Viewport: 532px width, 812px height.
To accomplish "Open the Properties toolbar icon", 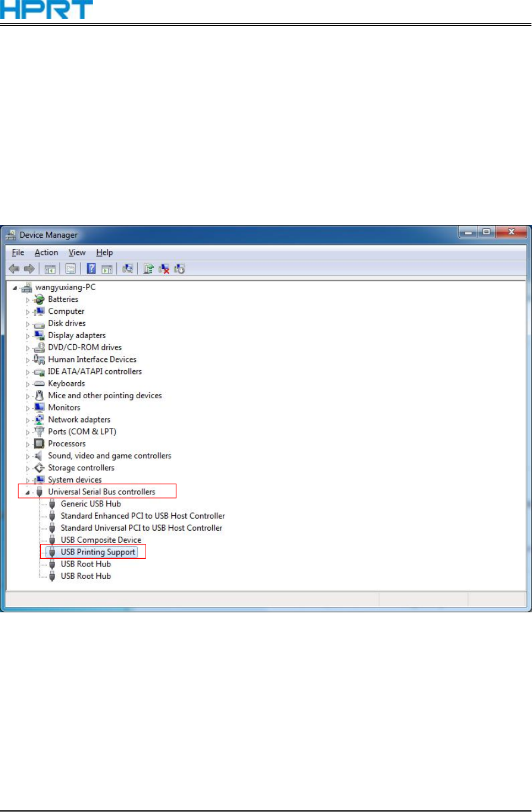I will click(x=71, y=269).
